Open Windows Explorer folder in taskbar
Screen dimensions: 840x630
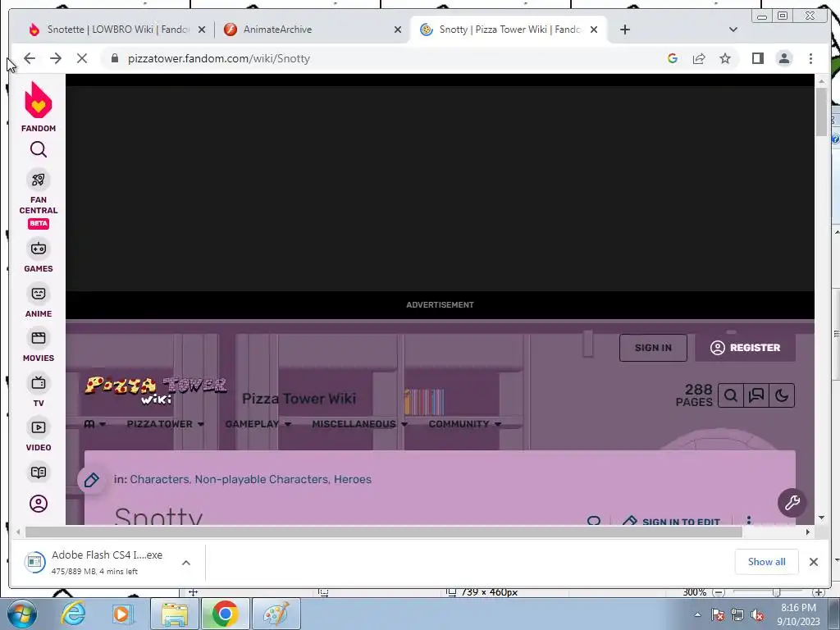click(175, 614)
